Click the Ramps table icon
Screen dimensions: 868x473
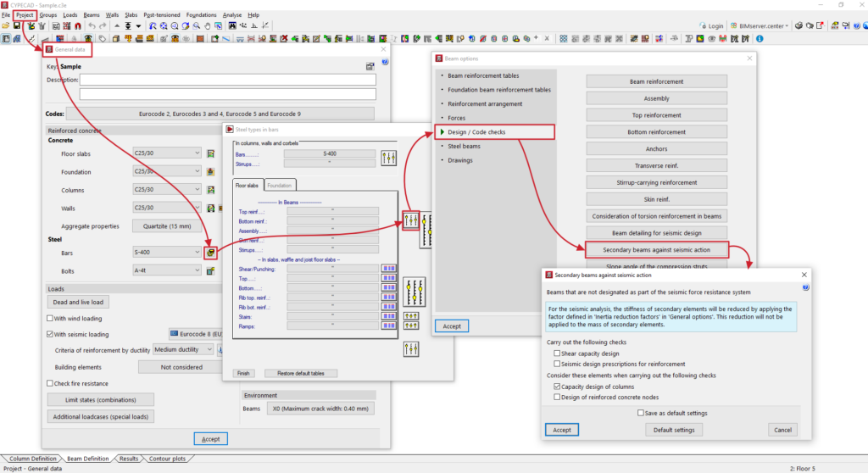tap(388, 326)
